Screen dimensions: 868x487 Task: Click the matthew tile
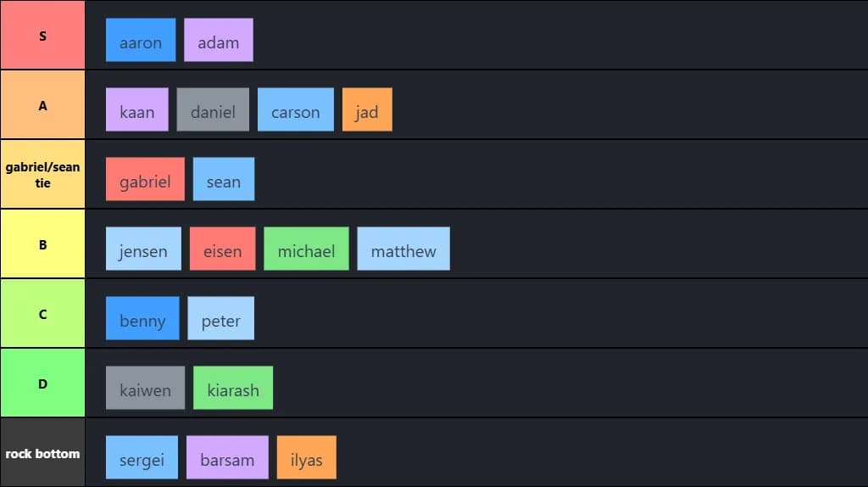tap(403, 249)
